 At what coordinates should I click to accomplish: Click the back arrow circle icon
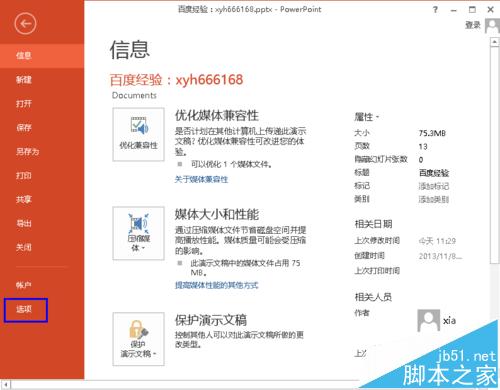(25, 23)
